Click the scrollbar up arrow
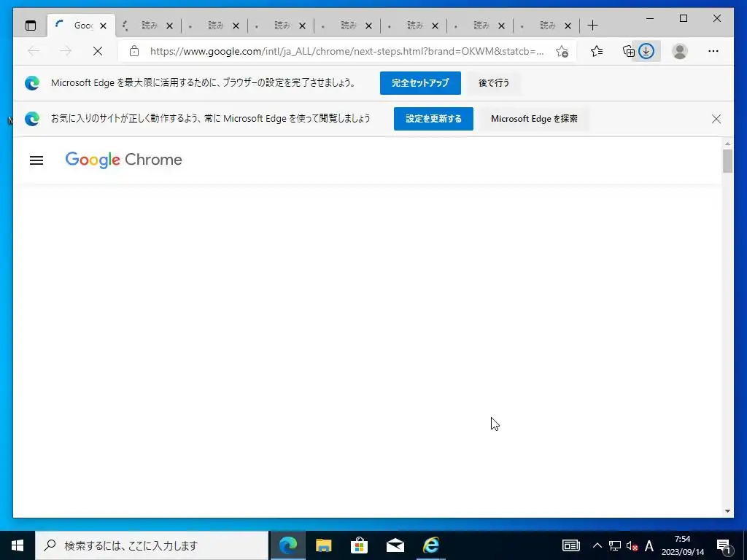747x560 pixels. (x=727, y=144)
